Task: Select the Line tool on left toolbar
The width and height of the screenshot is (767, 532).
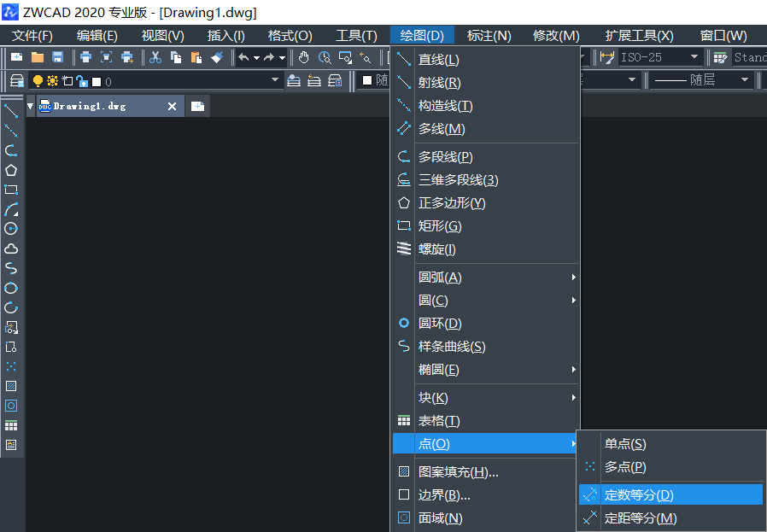Action: coord(11,112)
